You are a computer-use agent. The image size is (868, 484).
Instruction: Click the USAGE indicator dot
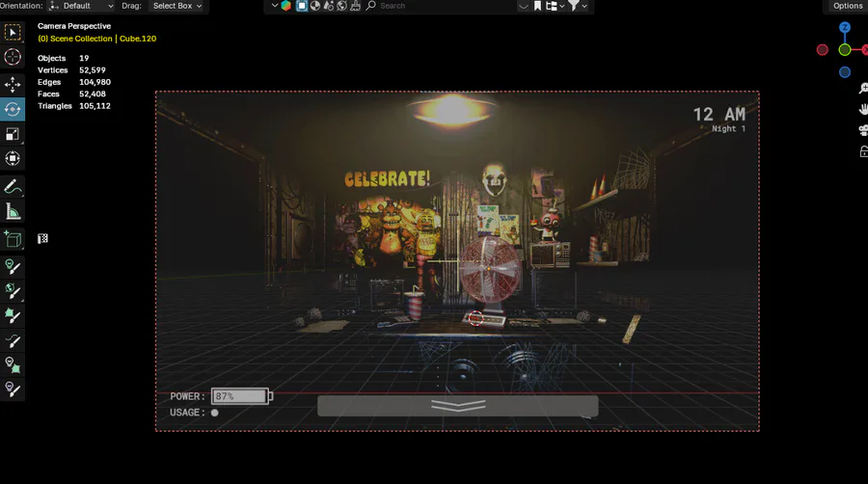point(214,413)
